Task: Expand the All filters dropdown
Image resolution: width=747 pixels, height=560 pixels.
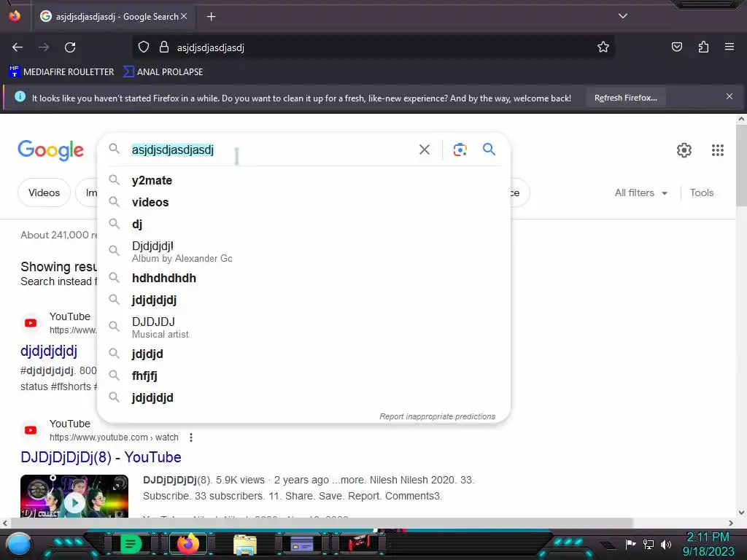Action: point(640,192)
